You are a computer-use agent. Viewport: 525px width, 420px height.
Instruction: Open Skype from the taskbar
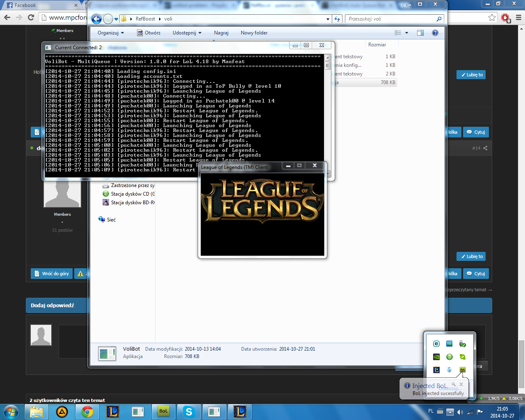click(189, 411)
